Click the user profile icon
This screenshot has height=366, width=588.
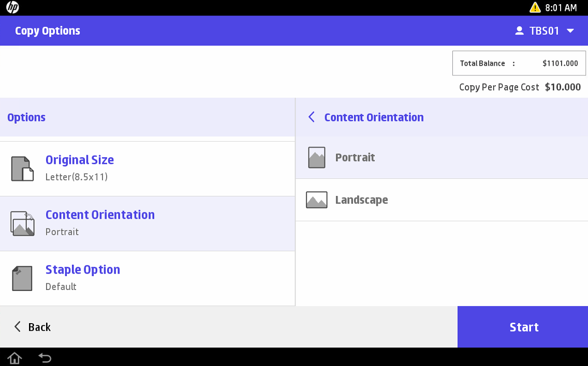coord(519,31)
